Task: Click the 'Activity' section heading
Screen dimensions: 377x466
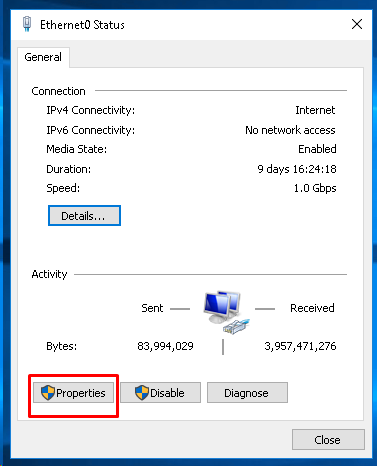Action: pyautogui.click(x=49, y=274)
